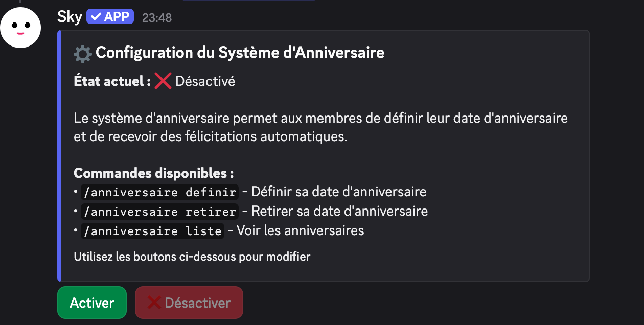
Task: Click the gear icon in the embed title
Action: [x=82, y=53]
